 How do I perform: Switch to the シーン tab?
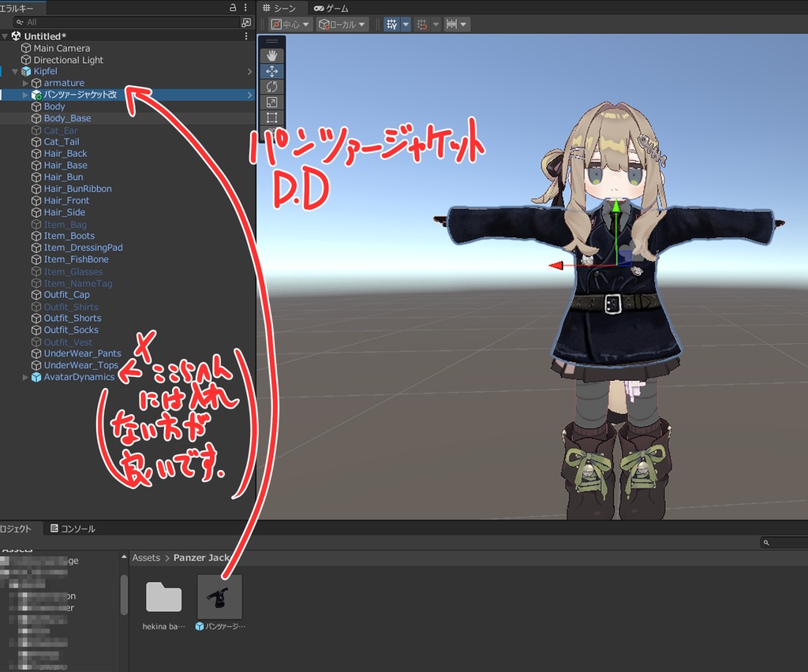279,8
